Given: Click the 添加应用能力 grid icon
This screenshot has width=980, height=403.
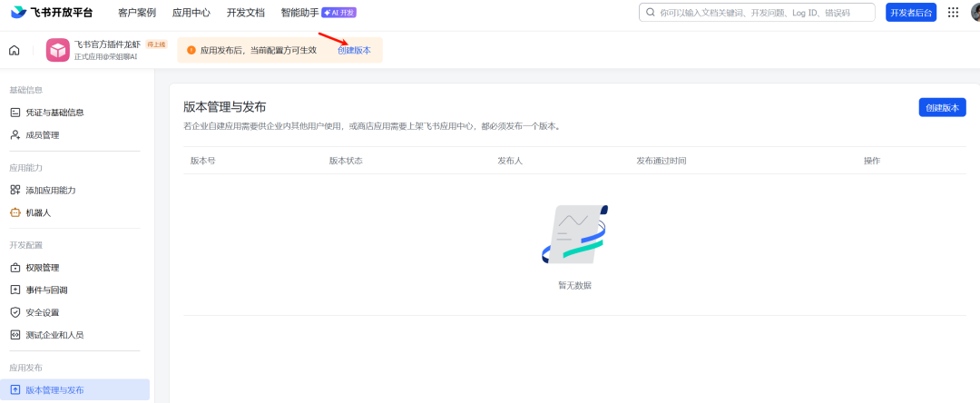Looking at the screenshot, I should (15, 190).
